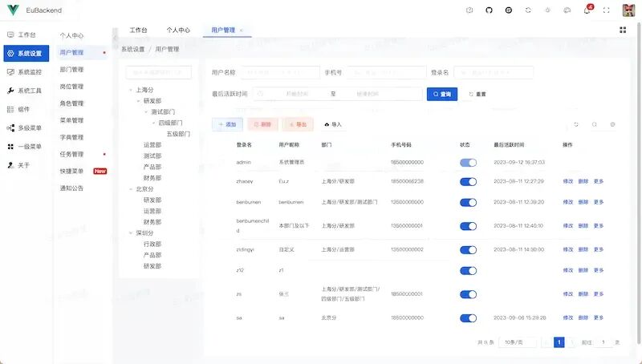
Task: Open the table column settings gear icon
Action: 612,124
